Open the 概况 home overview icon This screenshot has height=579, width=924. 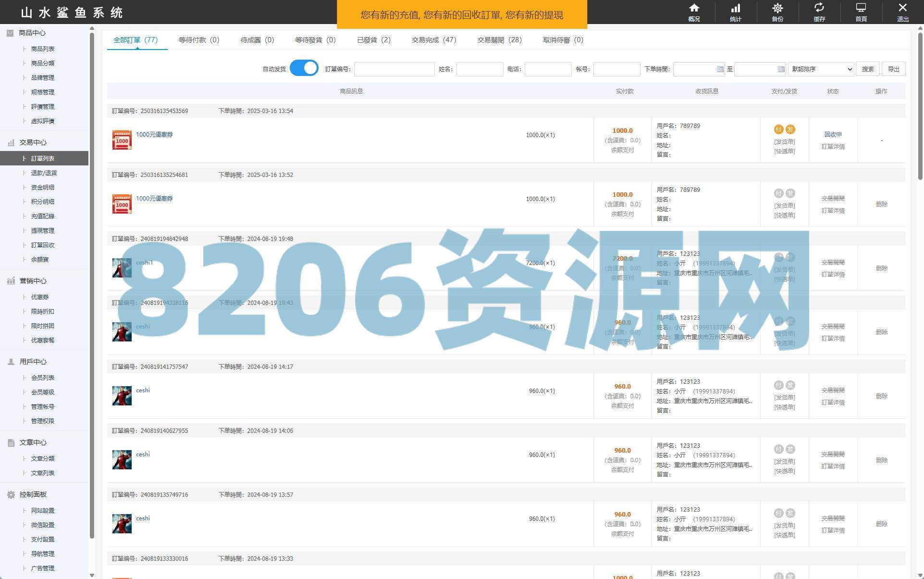tap(694, 8)
